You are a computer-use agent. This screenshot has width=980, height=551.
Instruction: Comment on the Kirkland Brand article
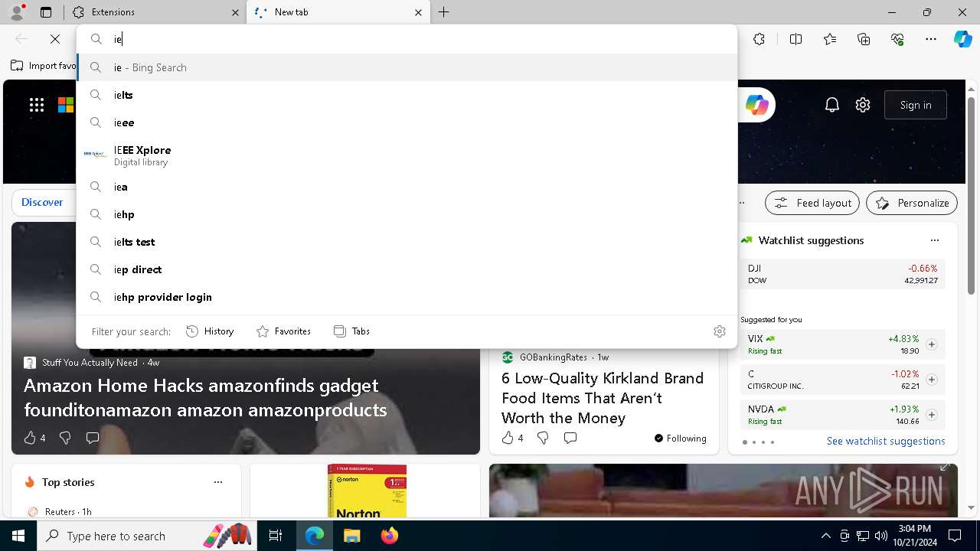coord(570,438)
